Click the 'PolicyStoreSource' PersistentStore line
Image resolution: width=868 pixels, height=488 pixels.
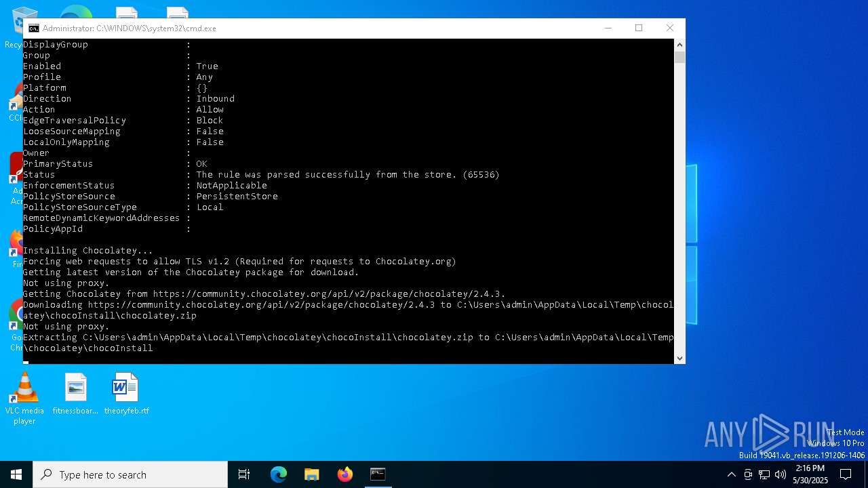151,197
